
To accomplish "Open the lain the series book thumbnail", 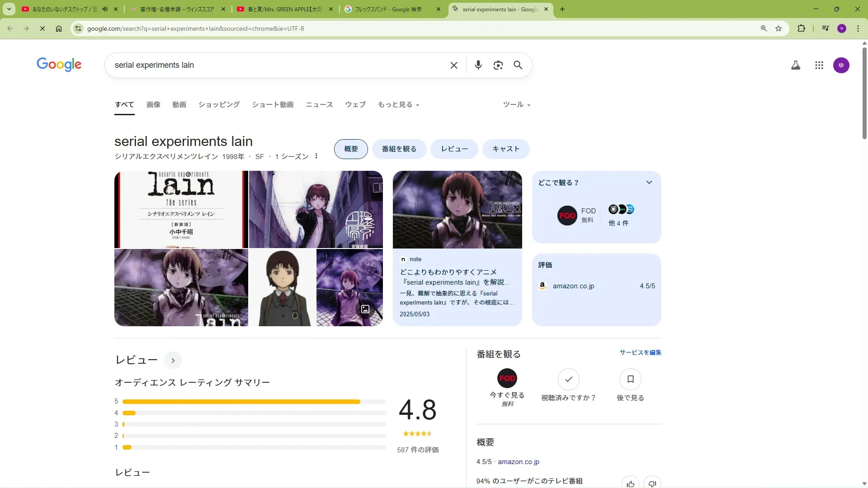I will (x=181, y=209).
